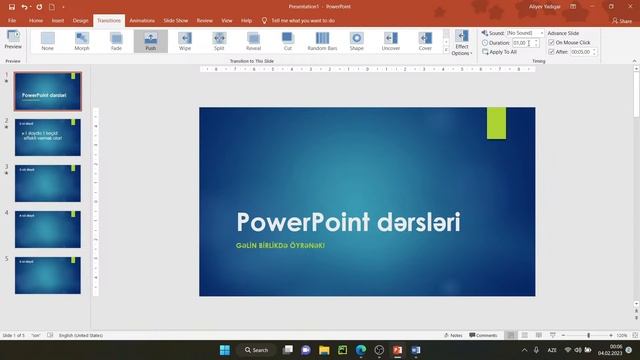Click the Redo/Repeat icon
This screenshot has width=640, height=360.
[39, 7]
